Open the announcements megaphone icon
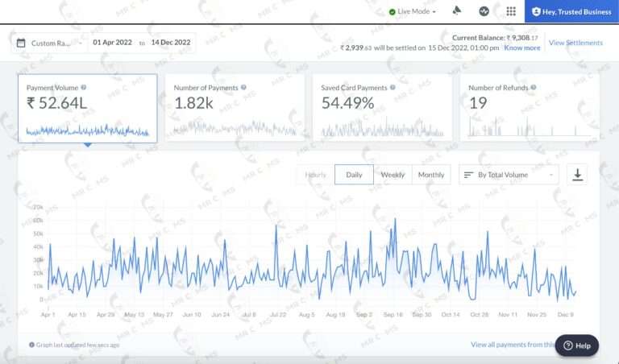 [457, 11]
